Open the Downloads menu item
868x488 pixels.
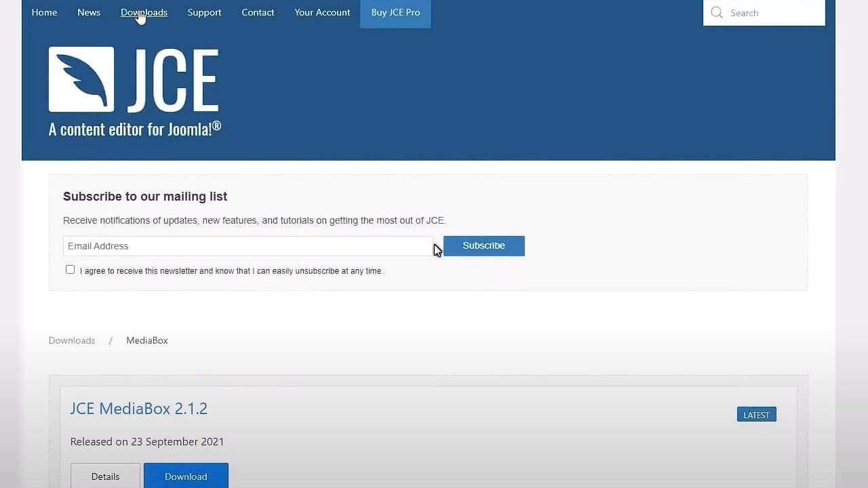(x=144, y=12)
